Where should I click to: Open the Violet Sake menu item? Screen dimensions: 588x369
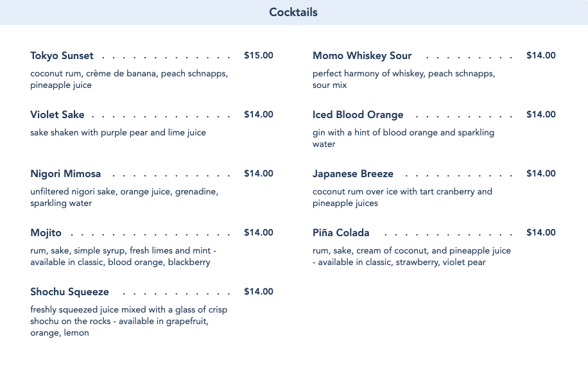[x=57, y=115]
